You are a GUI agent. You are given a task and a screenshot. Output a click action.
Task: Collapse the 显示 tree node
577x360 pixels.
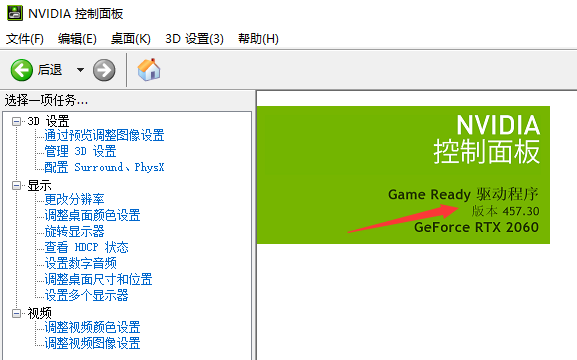click(16, 185)
